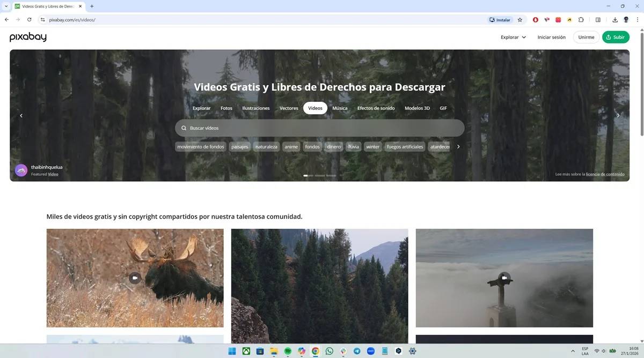Select the Música media tab

pos(339,108)
